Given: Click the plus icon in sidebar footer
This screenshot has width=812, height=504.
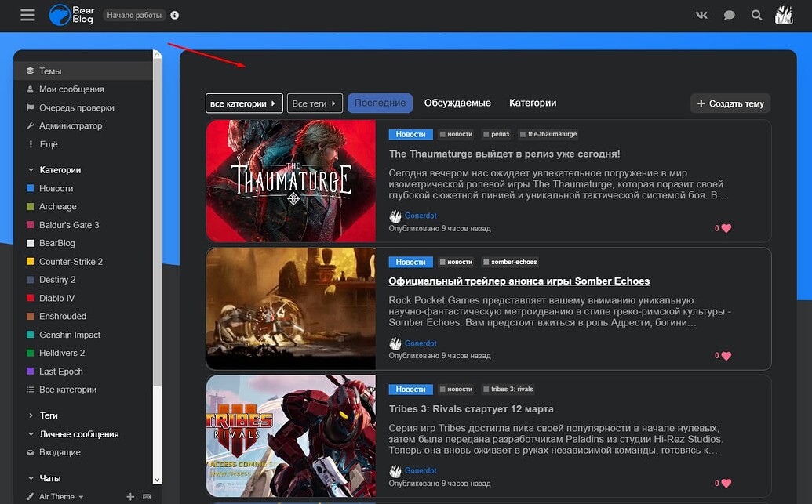Looking at the screenshot, I should 131,496.
